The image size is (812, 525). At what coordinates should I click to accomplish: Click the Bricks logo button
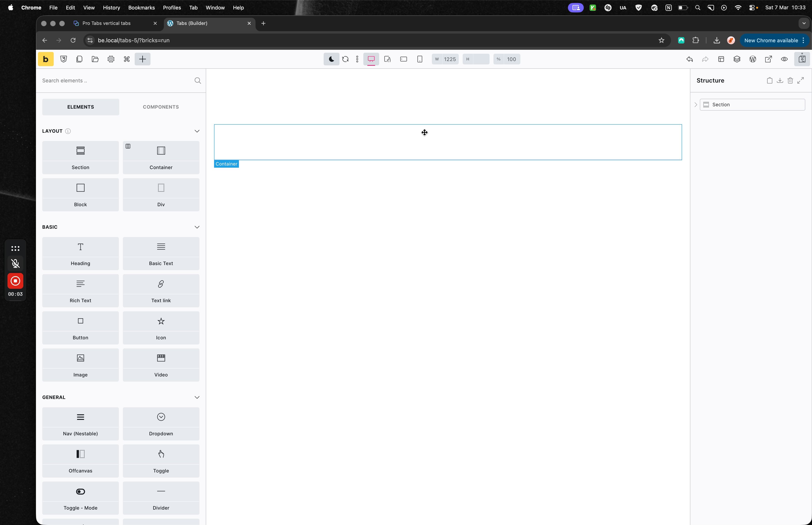[x=46, y=59]
